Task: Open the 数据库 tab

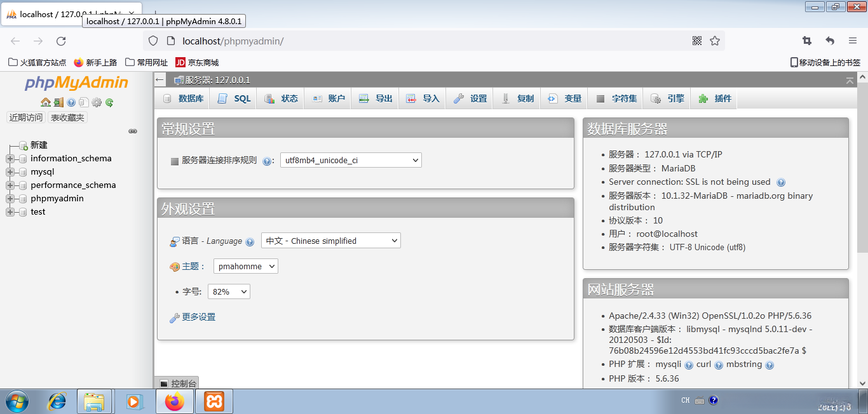Action: point(183,98)
